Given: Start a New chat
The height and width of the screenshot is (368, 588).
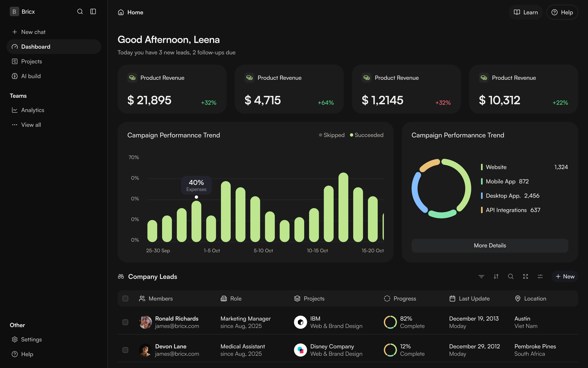Looking at the screenshot, I should coord(54,32).
